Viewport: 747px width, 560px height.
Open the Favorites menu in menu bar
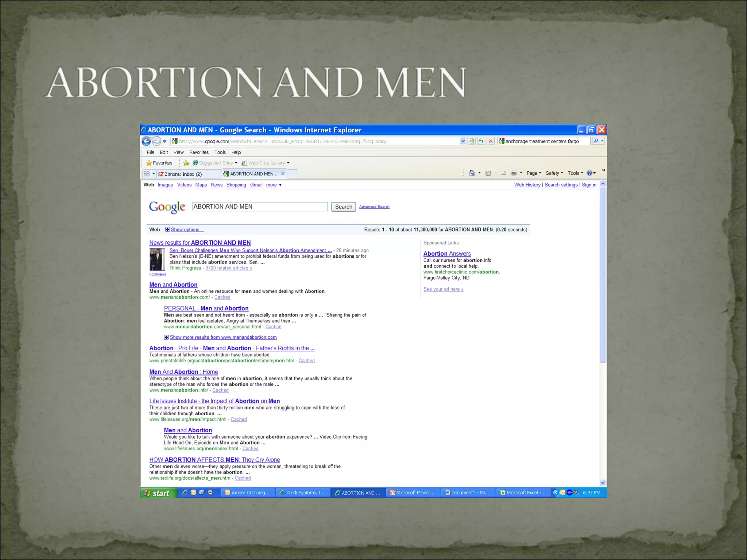199,152
